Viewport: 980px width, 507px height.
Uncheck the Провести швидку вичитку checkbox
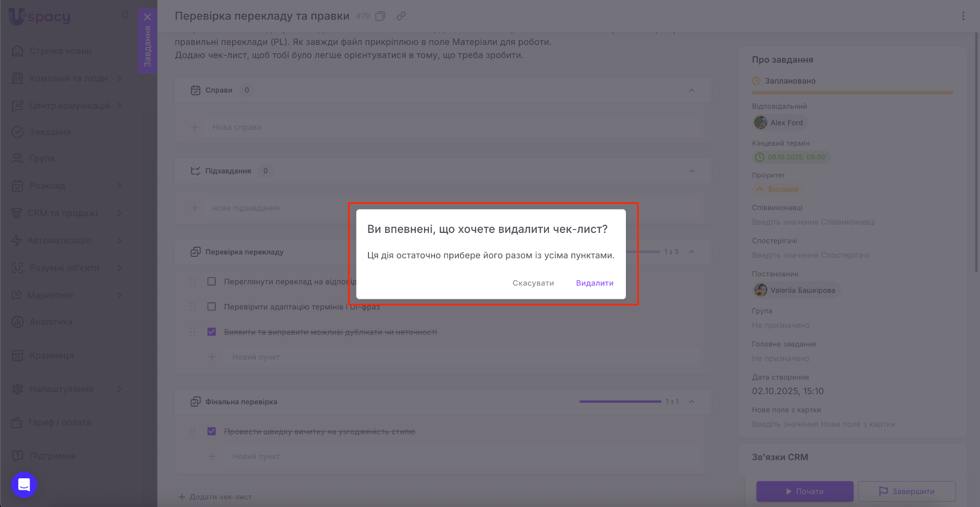[212, 431]
